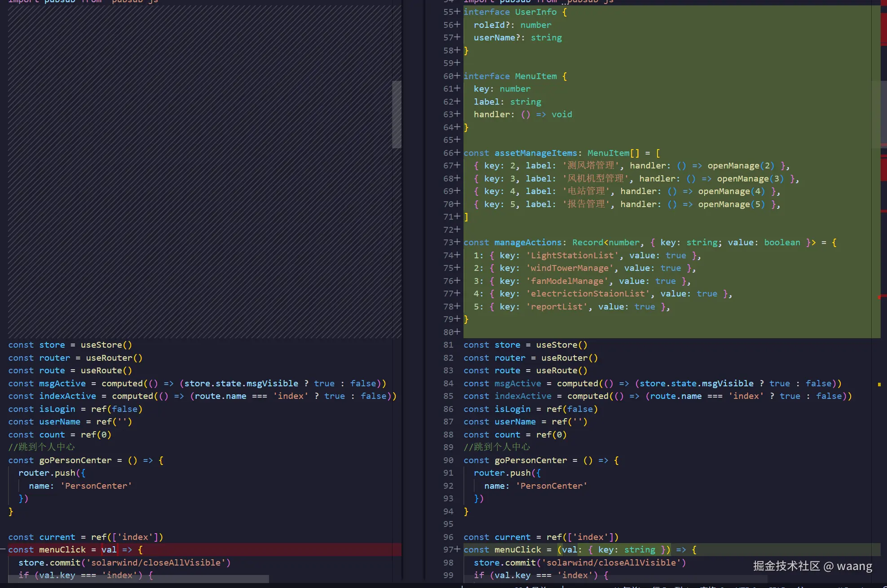887x588 pixels.
Task: Click the minus marker beside removed menuClick line
Action: tap(3, 549)
